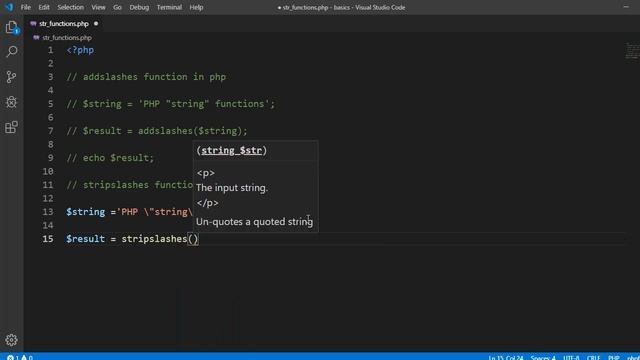This screenshot has height=360, width=640.
Task: Open the Selection menu
Action: 70,7
